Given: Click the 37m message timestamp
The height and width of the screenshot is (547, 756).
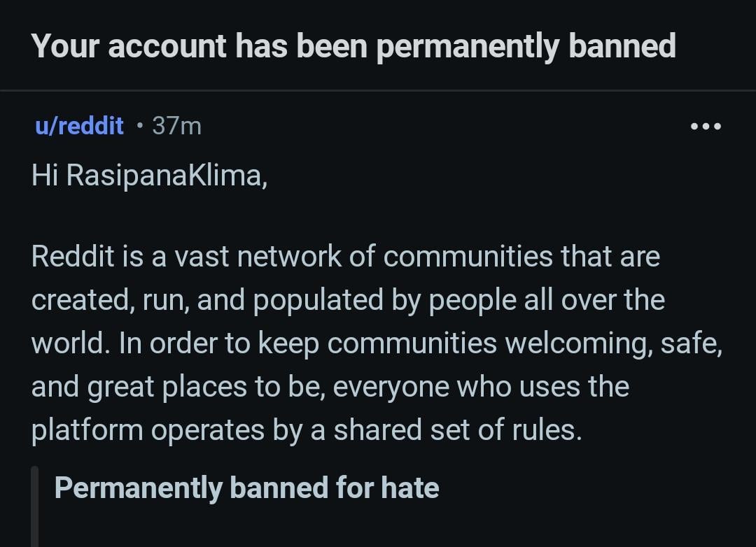Looking at the screenshot, I should [176, 126].
